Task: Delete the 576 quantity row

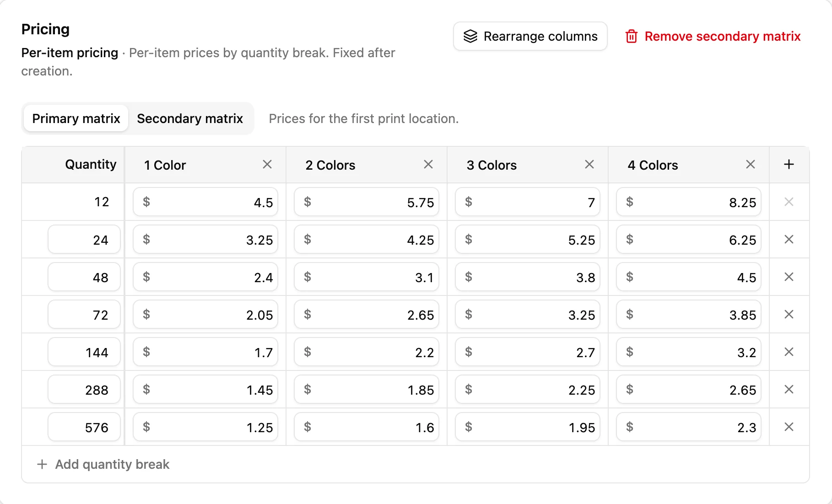Action: (789, 427)
